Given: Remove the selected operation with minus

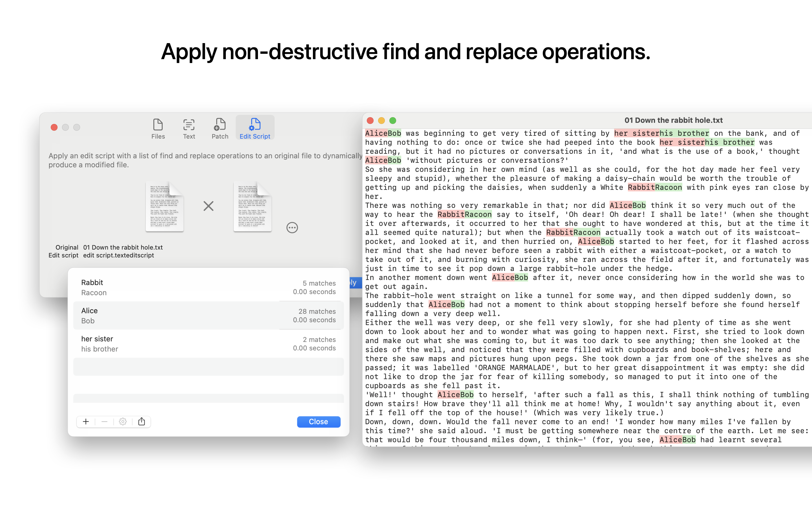Looking at the screenshot, I should point(104,421).
